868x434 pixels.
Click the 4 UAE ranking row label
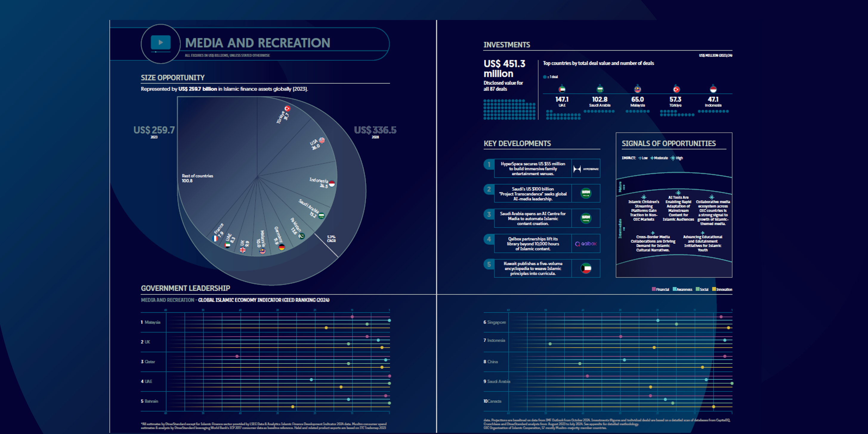[146, 382]
